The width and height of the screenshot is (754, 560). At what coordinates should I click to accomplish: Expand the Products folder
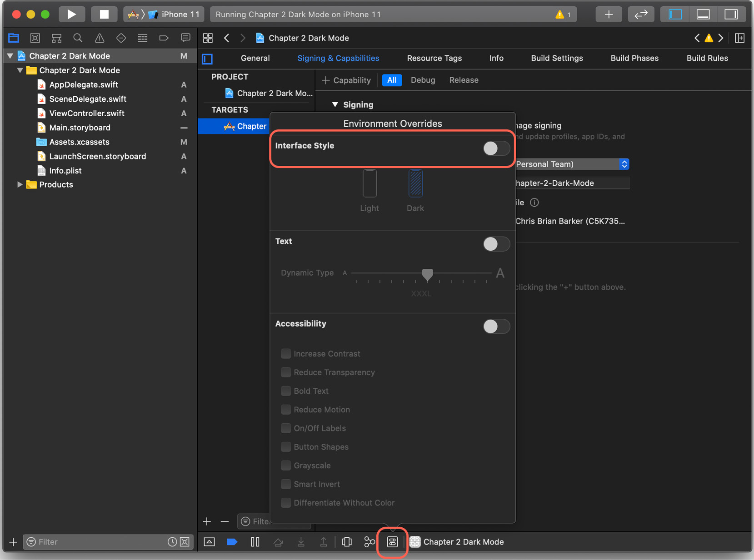20,184
